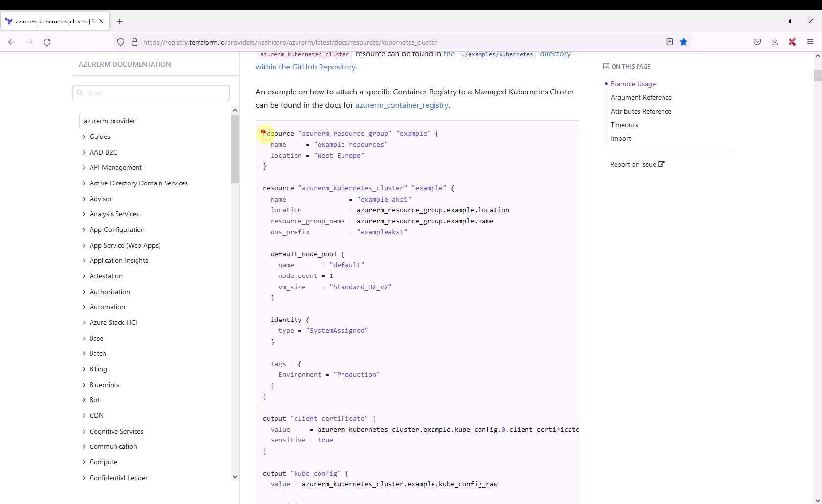This screenshot has height=504, width=822.
Task: Expand the Confidential Ledger section
Action: coord(118,478)
